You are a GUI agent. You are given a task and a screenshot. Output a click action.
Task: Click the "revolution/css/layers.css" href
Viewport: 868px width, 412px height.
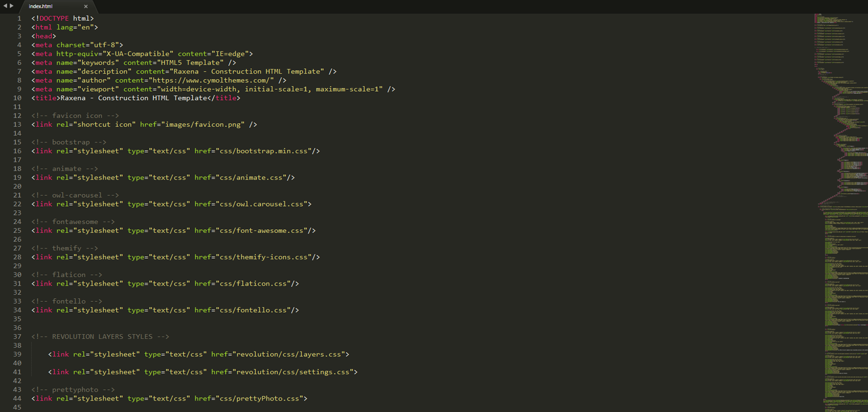point(289,355)
